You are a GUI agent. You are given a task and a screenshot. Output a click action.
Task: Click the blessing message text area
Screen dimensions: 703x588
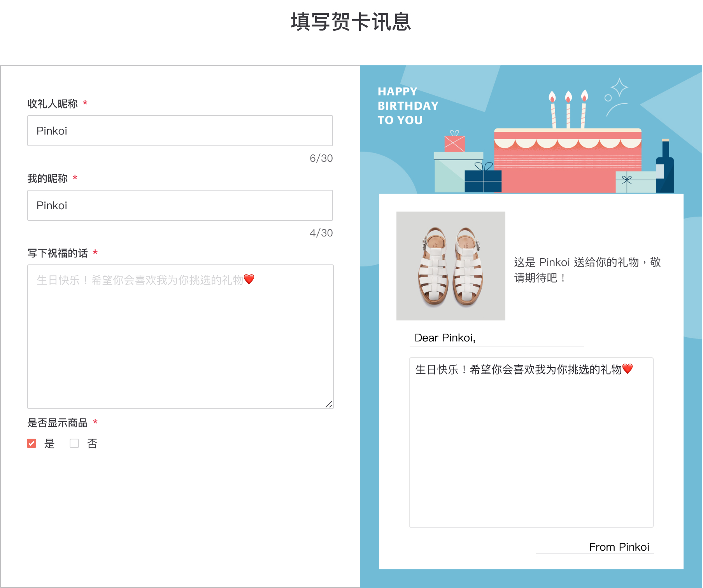pyautogui.click(x=181, y=337)
